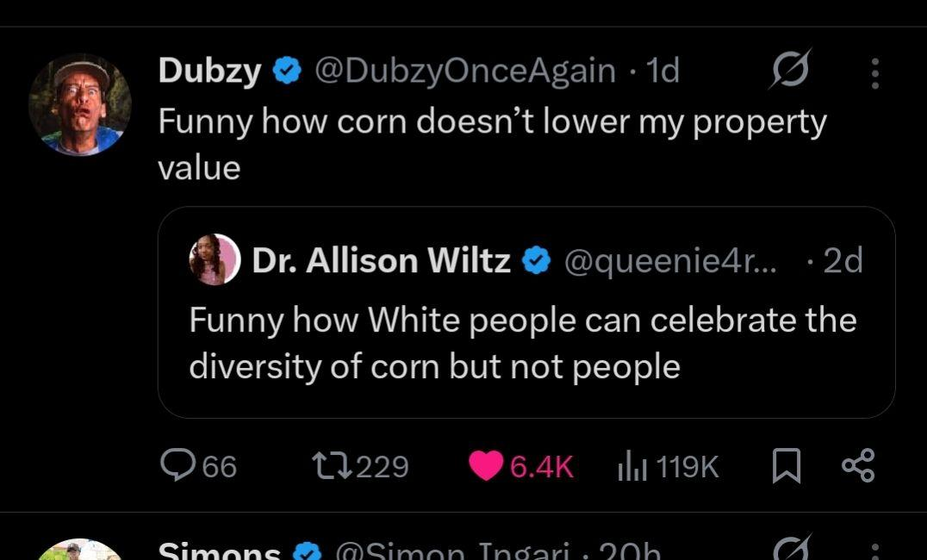Image resolution: width=927 pixels, height=560 pixels.
Task: Click Simons' verified badge icon
Action: click(x=309, y=551)
